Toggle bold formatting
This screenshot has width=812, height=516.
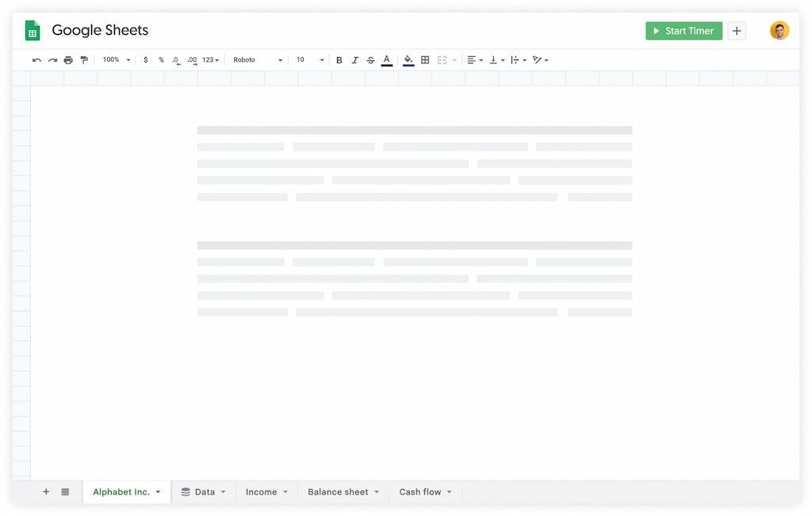click(x=339, y=59)
